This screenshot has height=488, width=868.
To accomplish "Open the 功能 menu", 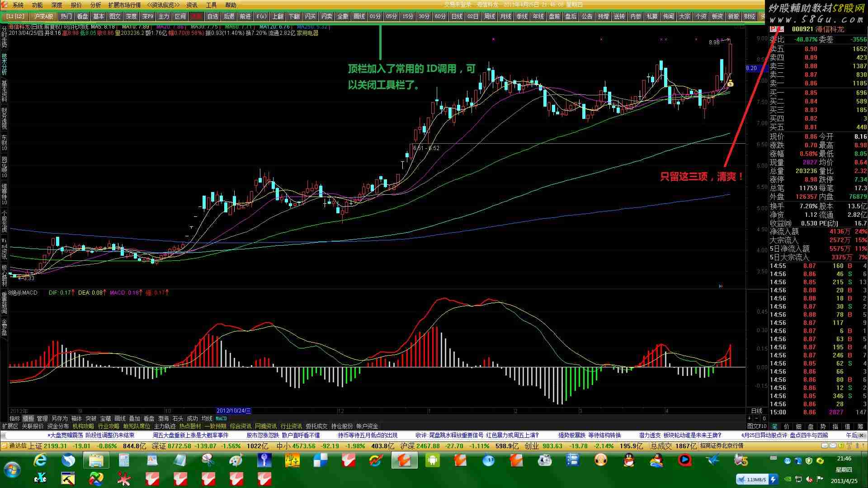I will coord(37,5).
